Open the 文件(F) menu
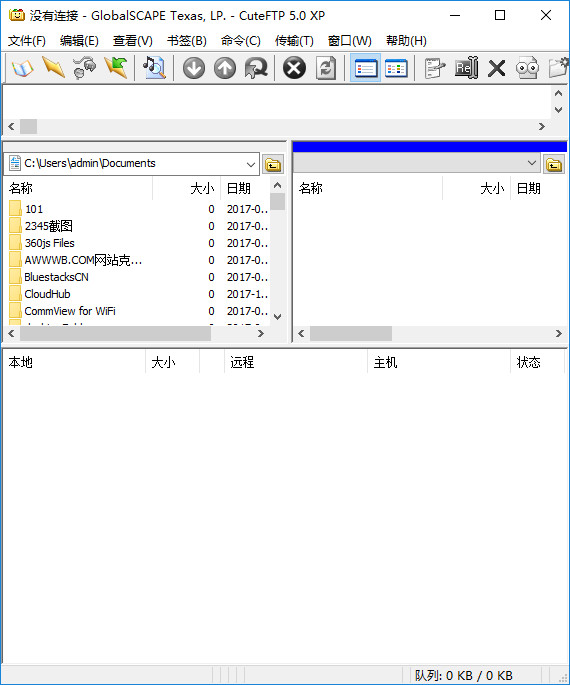 coord(27,41)
